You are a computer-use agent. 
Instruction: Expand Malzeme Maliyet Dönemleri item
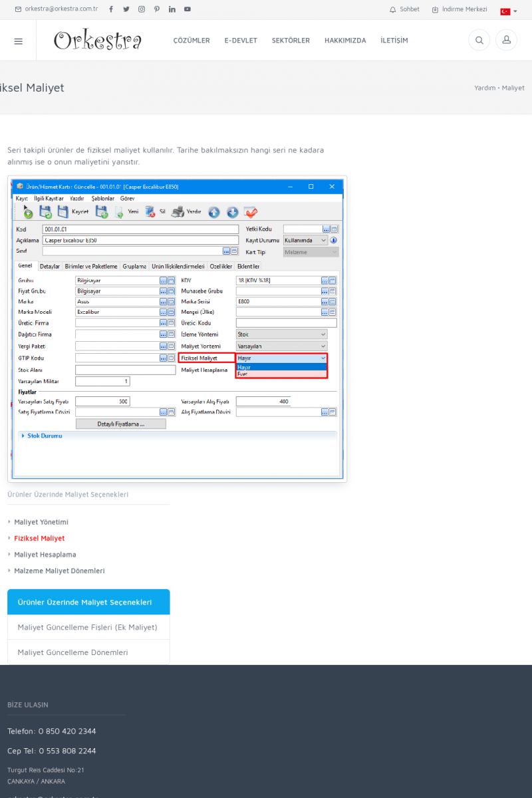tap(59, 571)
